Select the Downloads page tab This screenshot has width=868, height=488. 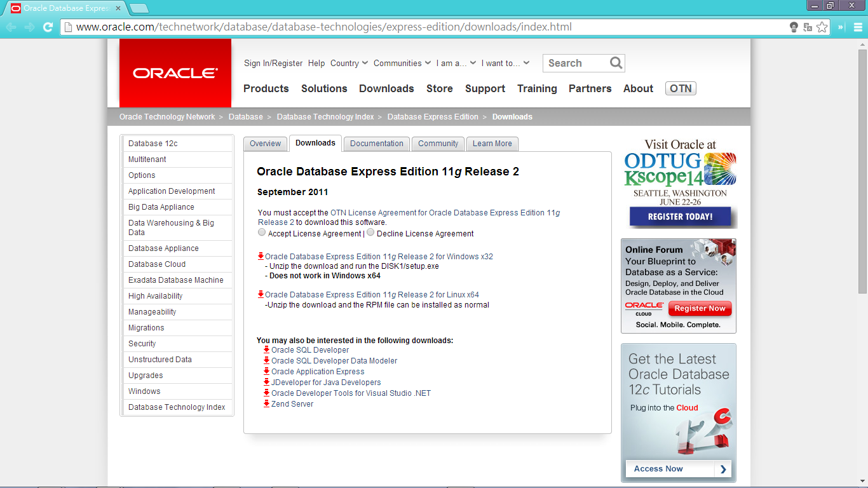point(315,143)
